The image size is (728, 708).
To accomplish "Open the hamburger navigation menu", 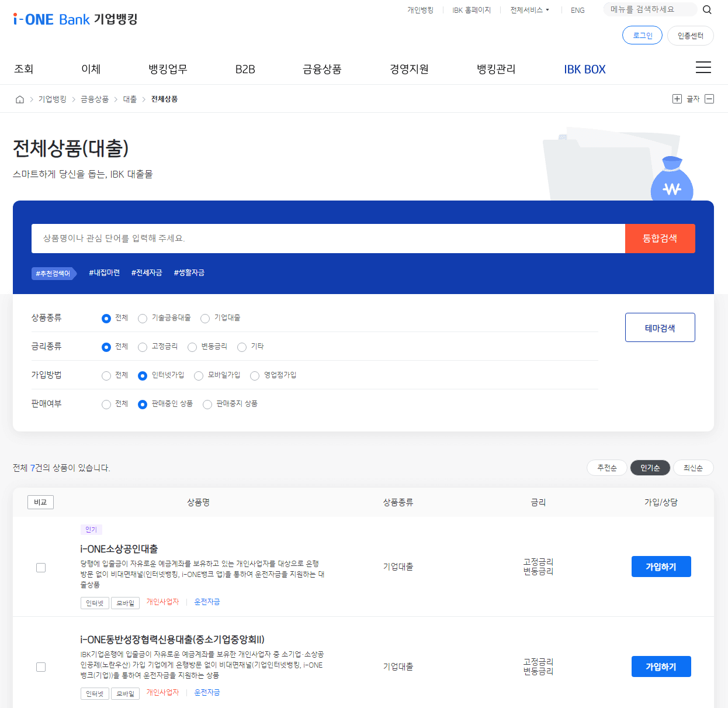I will tap(703, 68).
